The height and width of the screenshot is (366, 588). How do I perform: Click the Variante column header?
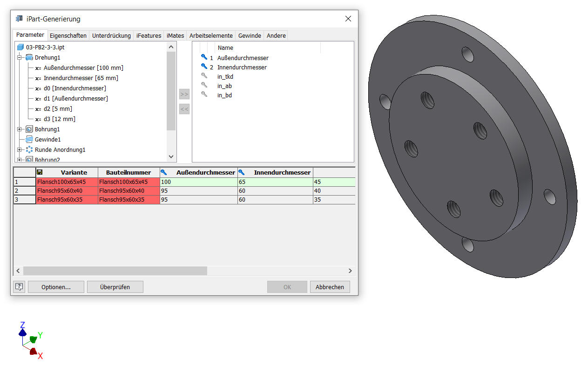[x=67, y=172]
